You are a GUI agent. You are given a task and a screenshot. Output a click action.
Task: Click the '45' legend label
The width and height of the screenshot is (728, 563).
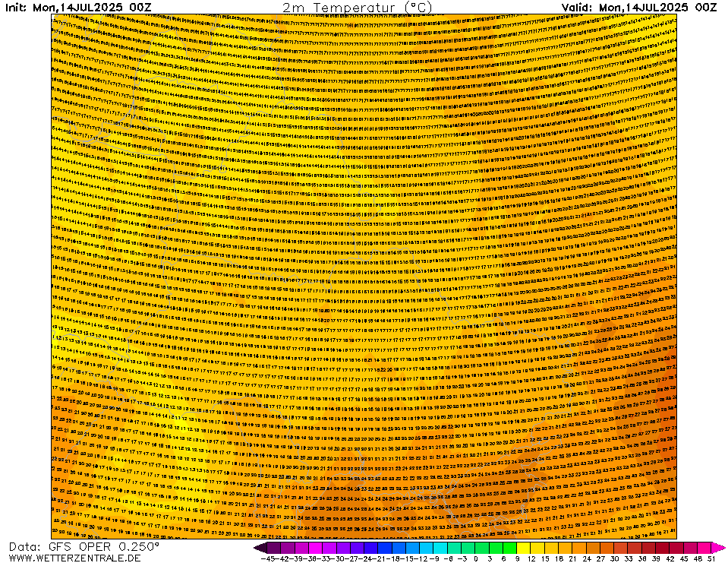[x=683, y=558]
